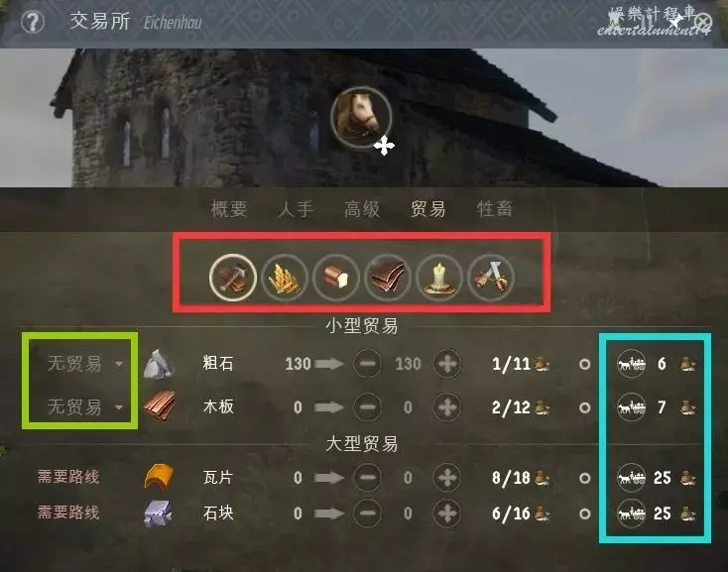Select the leather hides category icon

click(x=388, y=278)
